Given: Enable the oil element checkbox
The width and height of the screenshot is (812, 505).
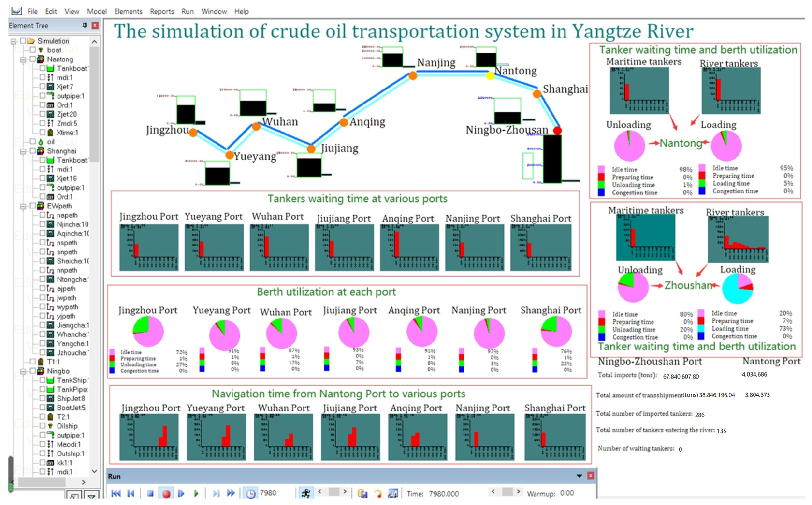Looking at the screenshot, I should tap(33, 142).
